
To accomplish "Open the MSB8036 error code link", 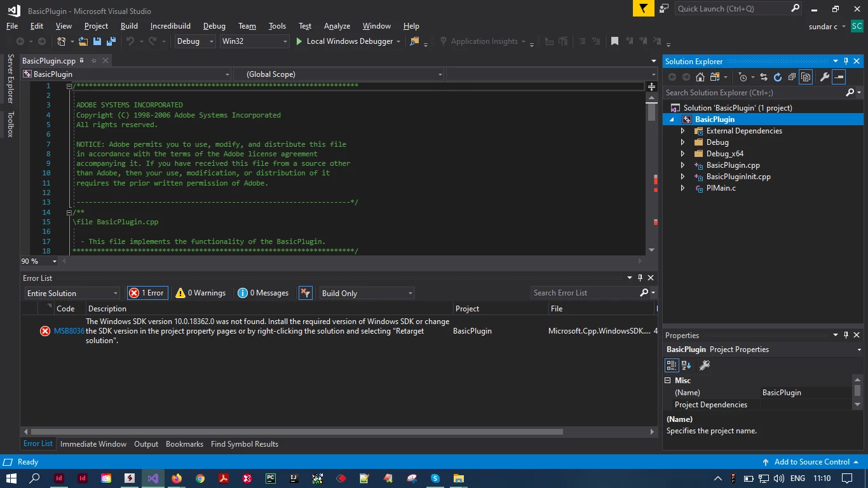I will (69, 331).
